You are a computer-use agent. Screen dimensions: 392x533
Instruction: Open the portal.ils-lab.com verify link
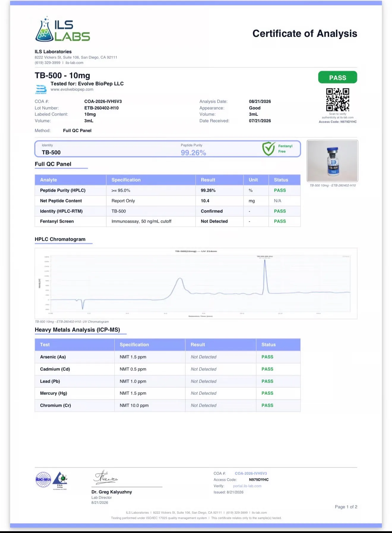pos(247,486)
